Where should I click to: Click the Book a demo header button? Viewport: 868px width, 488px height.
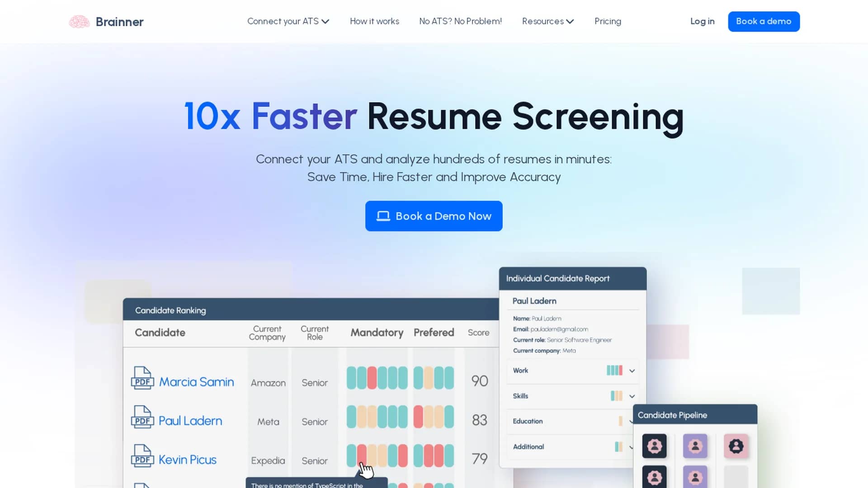(x=764, y=21)
